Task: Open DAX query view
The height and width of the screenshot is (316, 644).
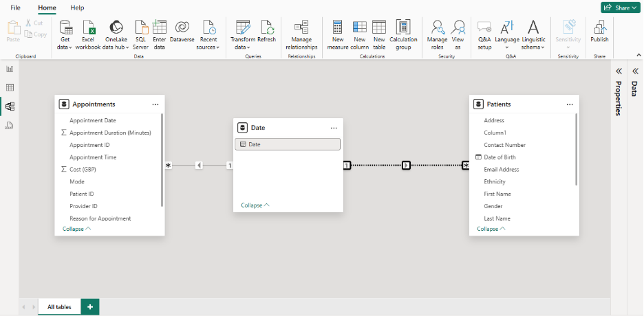Action: click(x=10, y=126)
